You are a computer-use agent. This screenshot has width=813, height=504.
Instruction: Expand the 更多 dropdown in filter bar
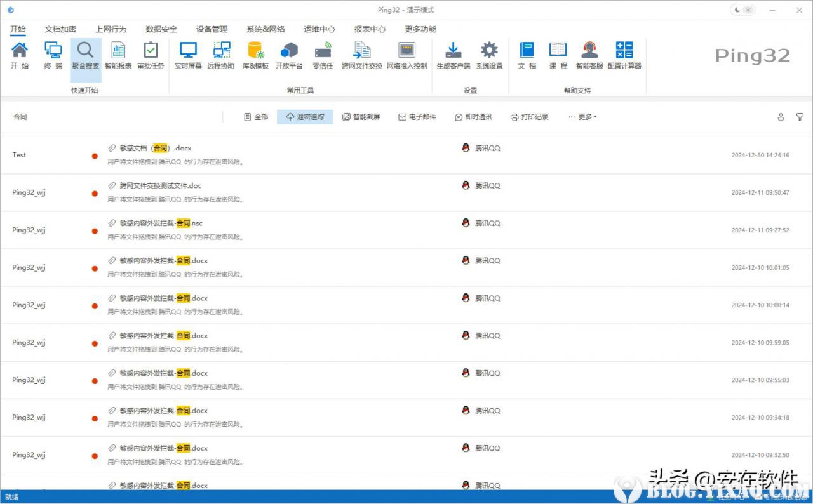582,117
